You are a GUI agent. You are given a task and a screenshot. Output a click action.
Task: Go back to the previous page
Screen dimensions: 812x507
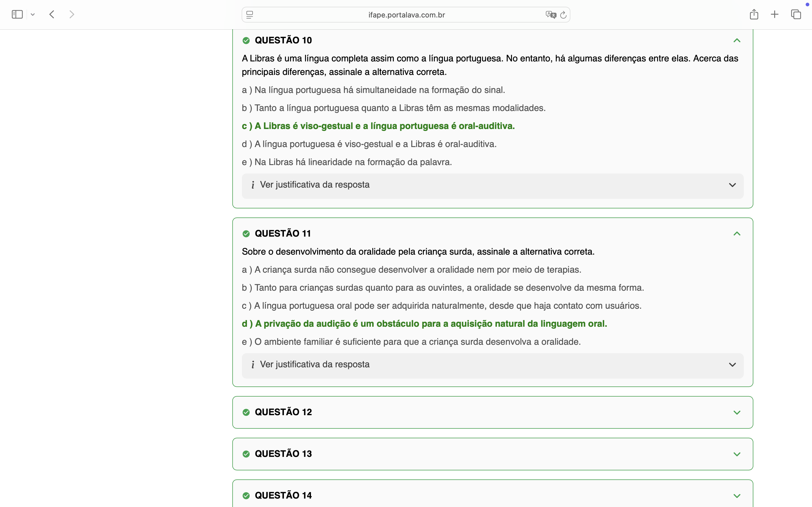click(52, 14)
